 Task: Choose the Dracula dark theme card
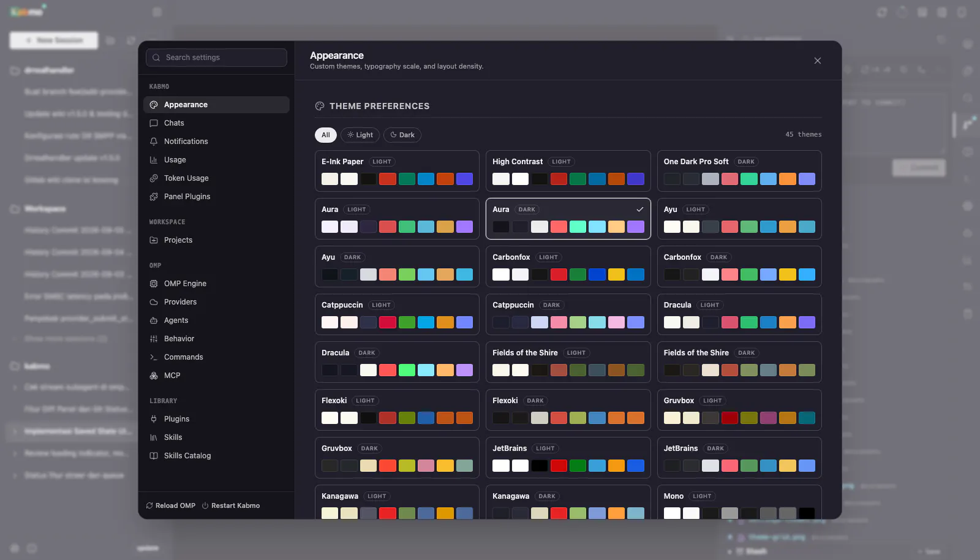[x=397, y=362]
